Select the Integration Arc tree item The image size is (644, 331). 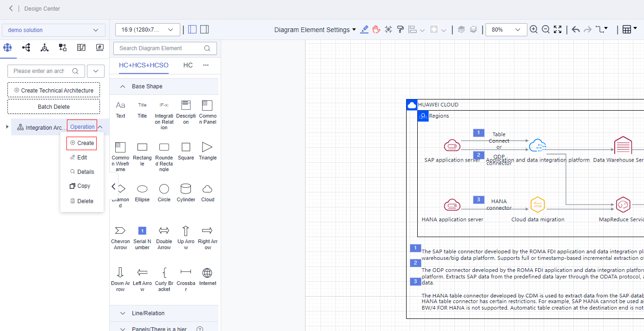click(x=42, y=127)
